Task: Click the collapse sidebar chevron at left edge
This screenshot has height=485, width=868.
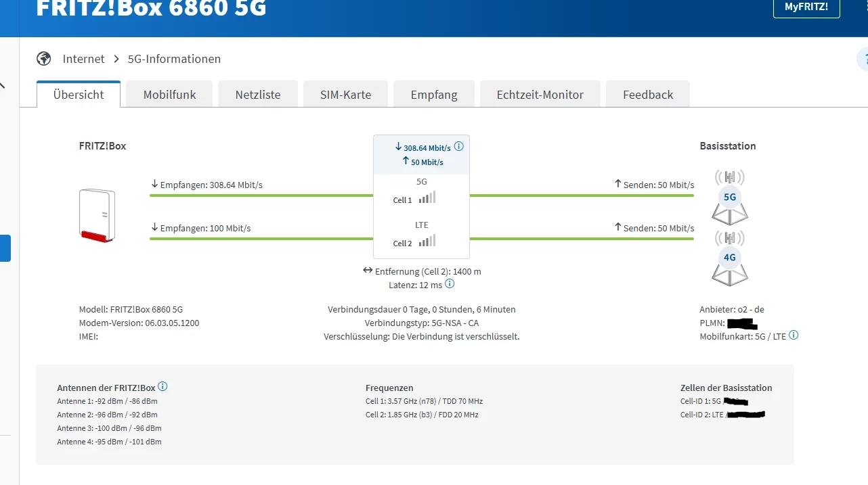Action: [x=2, y=86]
